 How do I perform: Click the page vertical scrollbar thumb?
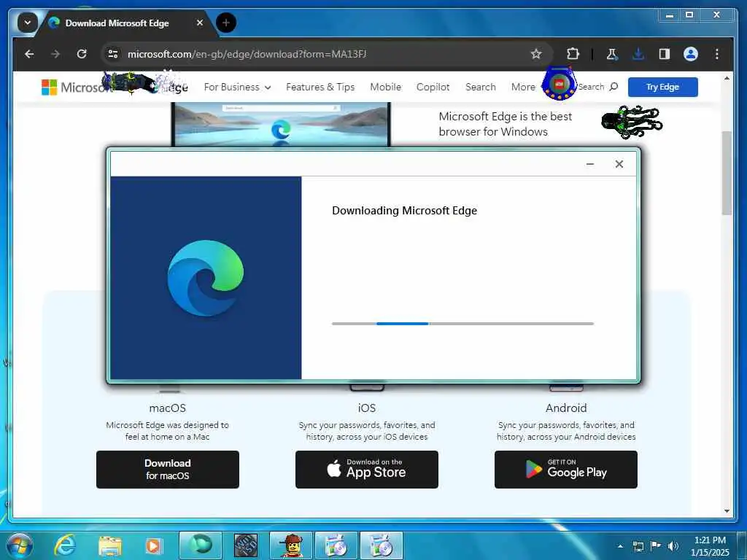(x=727, y=173)
